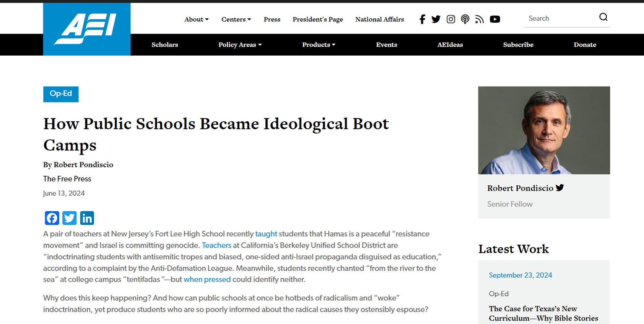Open AEI's Twitter icon in header

click(436, 19)
